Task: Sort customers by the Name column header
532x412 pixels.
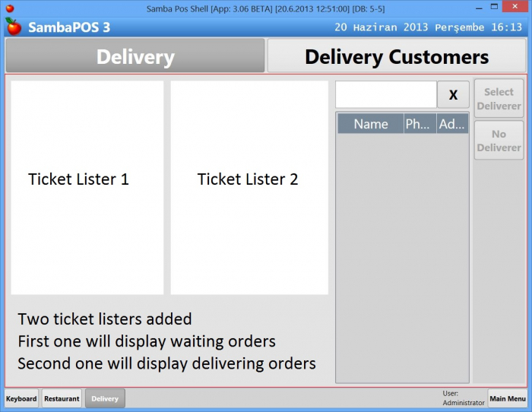Action: click(371, 124)
